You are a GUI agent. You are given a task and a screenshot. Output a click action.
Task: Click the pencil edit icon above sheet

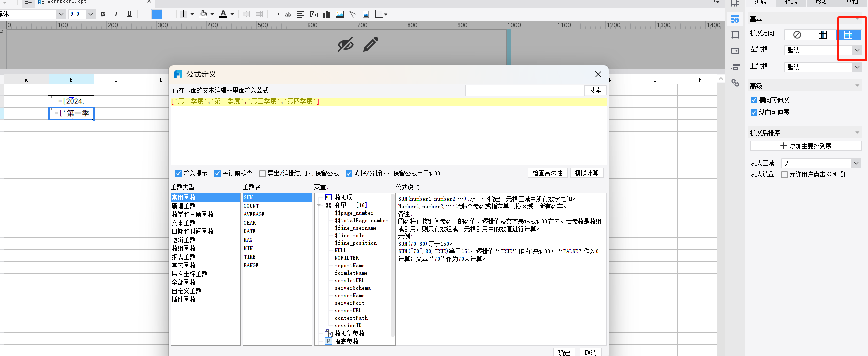click(x=371, y=44)
